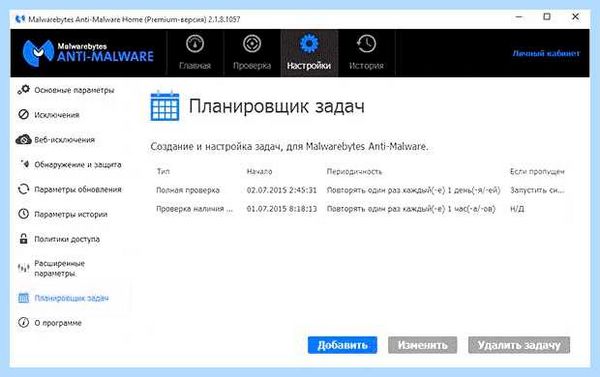The height and width of the screenshot is (377, 600).
Task: Open the История history tab
Action: tap(366, 53)
